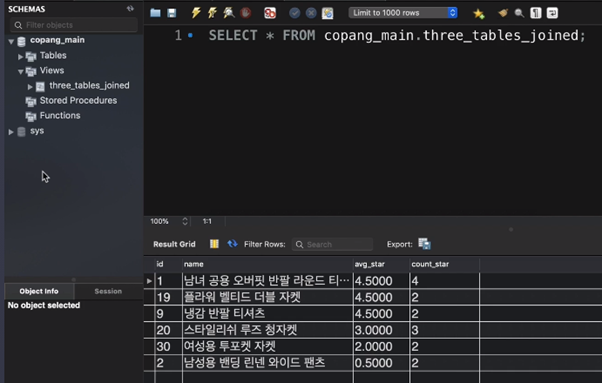The height and width of the screenshot is (383, 602).
Task: Select the avg_star cell 0.5000
Action: tap(381, 363)
